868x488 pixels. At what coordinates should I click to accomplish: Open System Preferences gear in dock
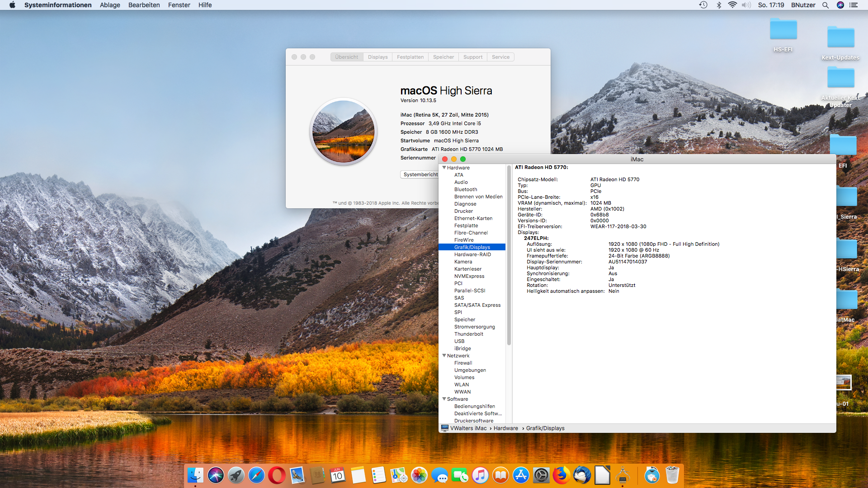(x=541, y=475)
